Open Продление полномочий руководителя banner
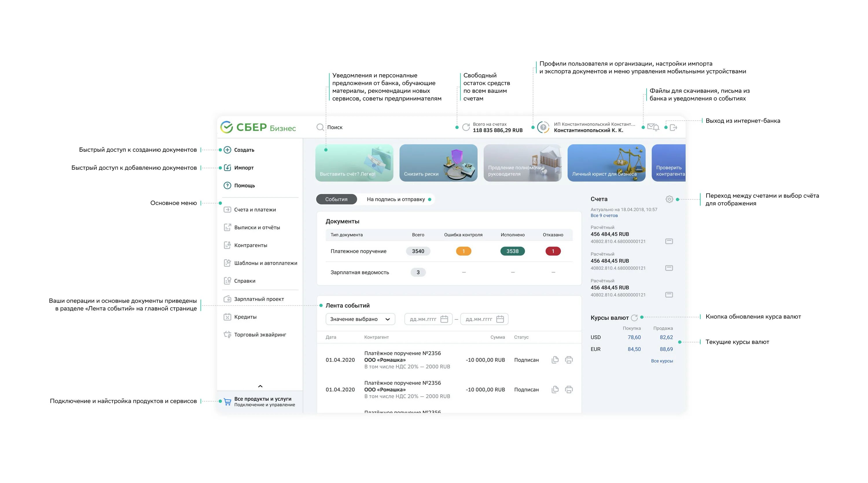The image size is (868, 483). coord(522,163)
